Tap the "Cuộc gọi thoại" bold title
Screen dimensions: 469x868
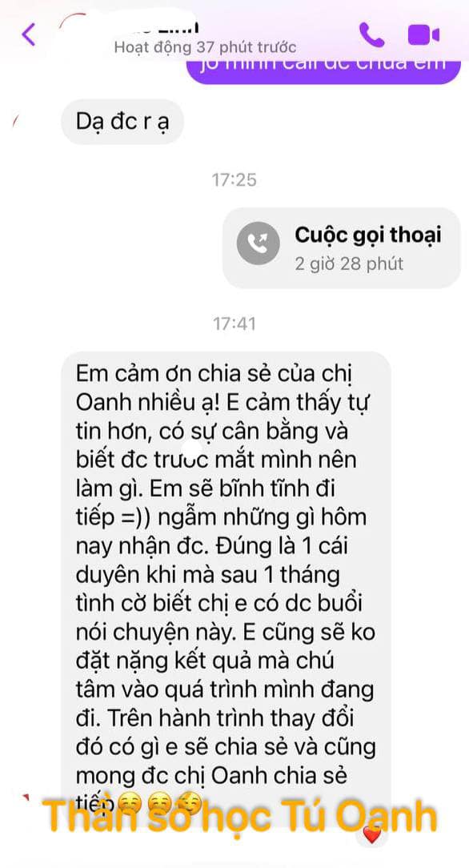click(368, 235)
